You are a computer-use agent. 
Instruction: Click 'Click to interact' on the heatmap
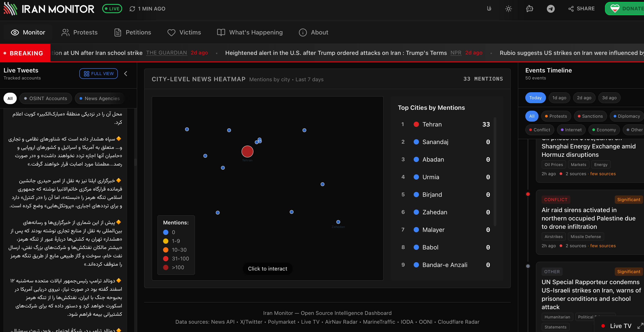click(267, 269)
